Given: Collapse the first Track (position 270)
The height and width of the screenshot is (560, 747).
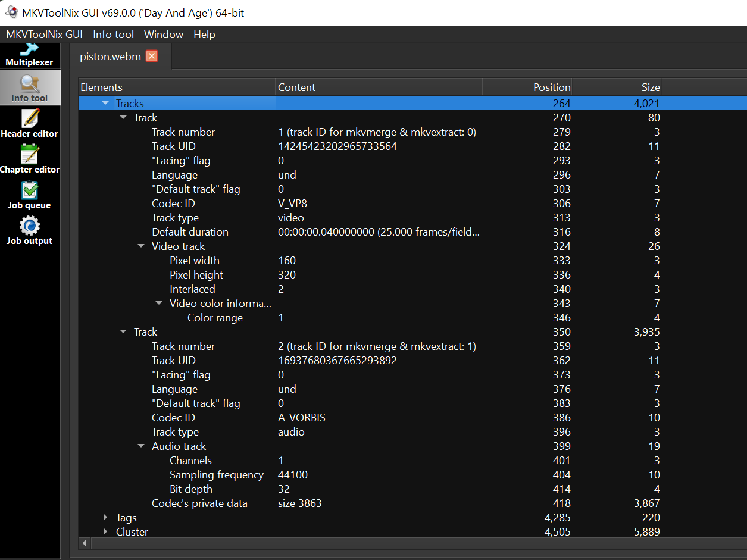Looking at the screenshot, I should (x=123, y=118).
